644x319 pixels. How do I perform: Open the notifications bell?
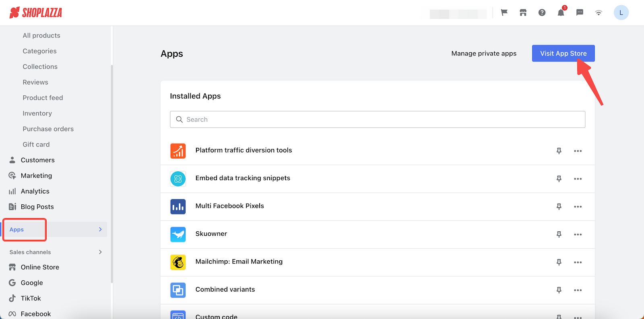click(x=561, y=12)
